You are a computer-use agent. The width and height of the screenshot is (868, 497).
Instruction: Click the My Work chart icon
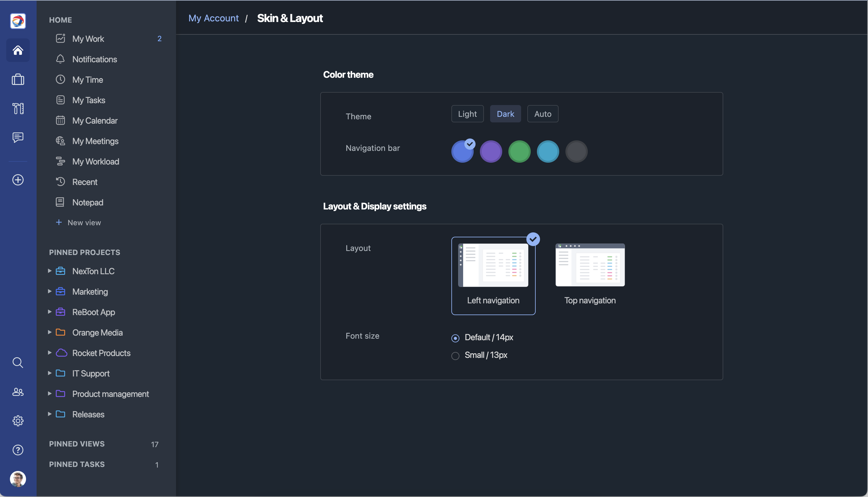click(60, 38)
